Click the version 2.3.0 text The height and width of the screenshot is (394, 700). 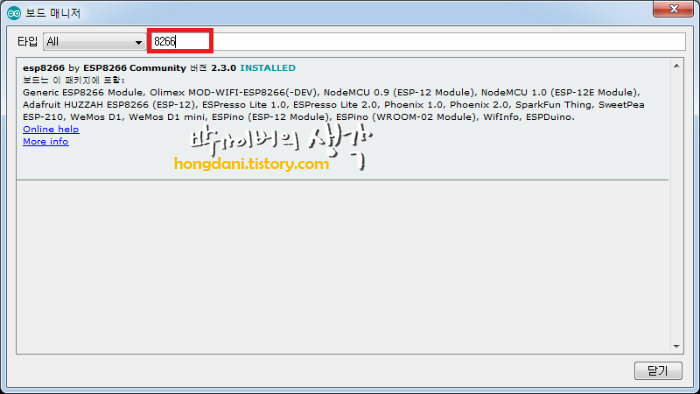click(223, 68)
